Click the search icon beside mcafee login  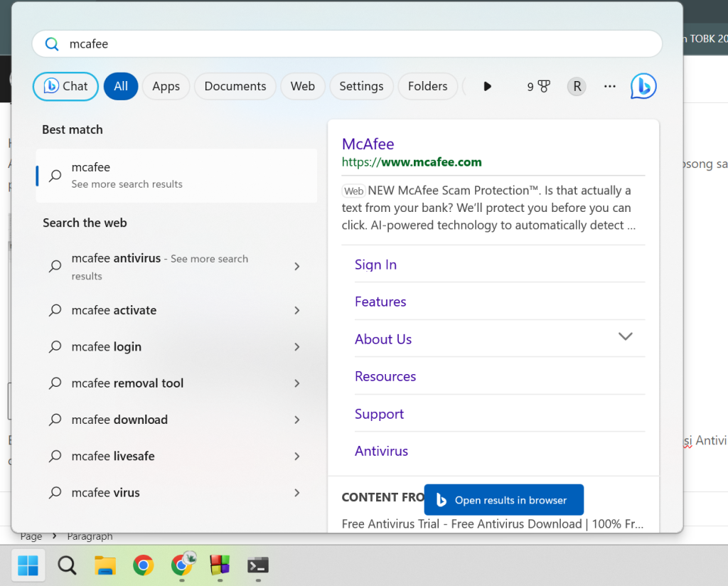55,347
